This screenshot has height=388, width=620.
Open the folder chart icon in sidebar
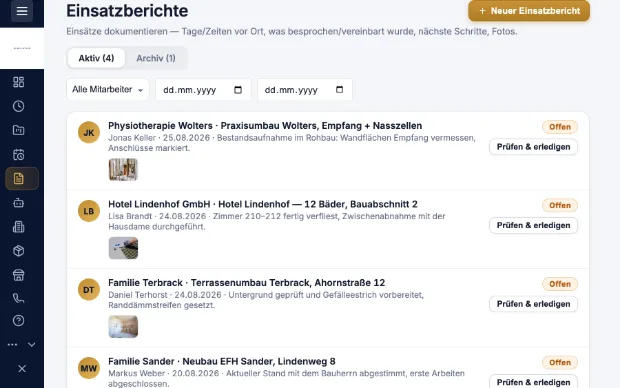point(19,130)
